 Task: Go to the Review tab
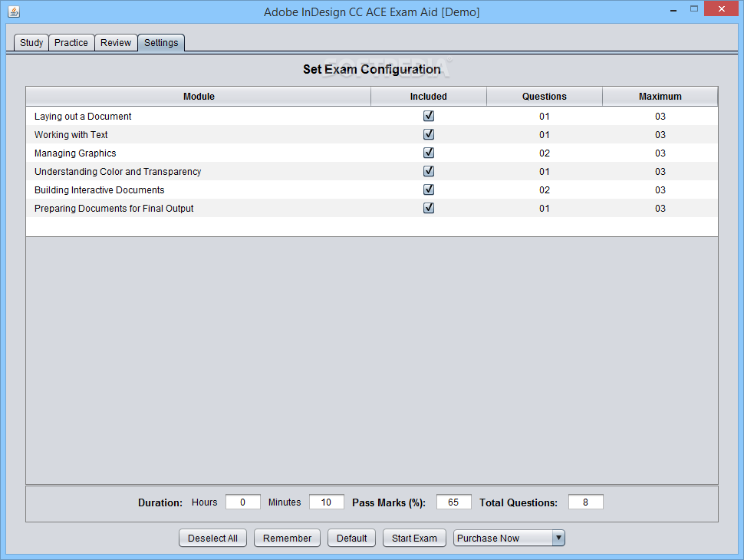(116, 43)
